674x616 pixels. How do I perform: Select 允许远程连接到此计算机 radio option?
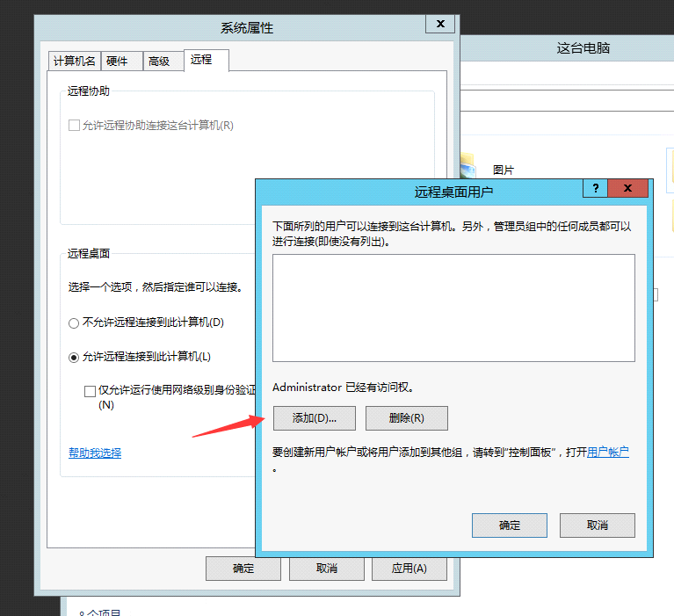click(x=74, y=357)
